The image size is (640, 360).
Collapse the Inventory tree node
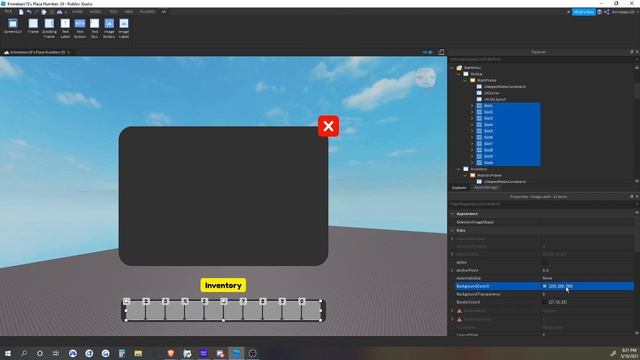(x=459, y=169)
